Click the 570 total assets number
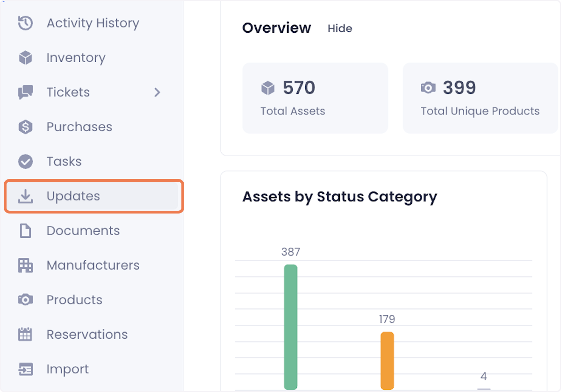The height and width of the screenshot is (392, 561). 299,88
